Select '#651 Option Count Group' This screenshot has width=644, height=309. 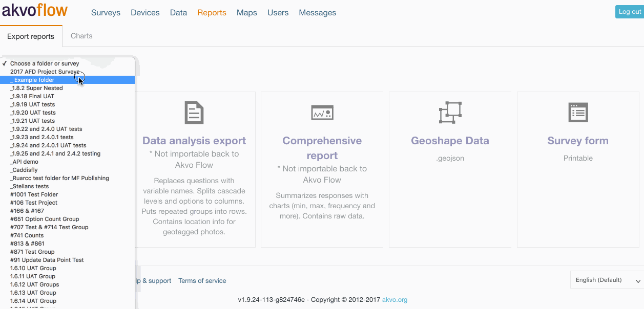(x=68, y=219)
